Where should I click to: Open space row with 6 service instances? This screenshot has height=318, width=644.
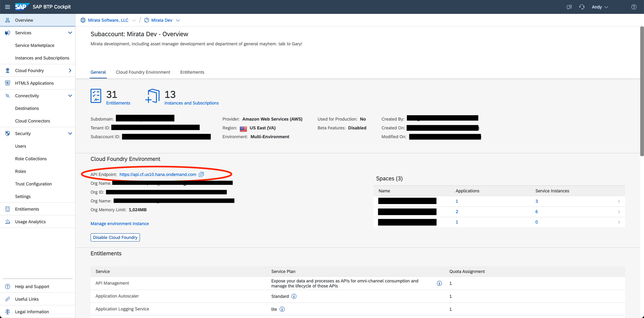click(499, 212)
